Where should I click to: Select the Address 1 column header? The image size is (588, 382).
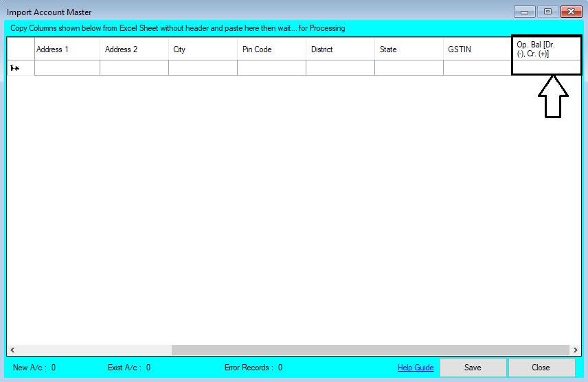pyautogui.click(x=67, y=49)
